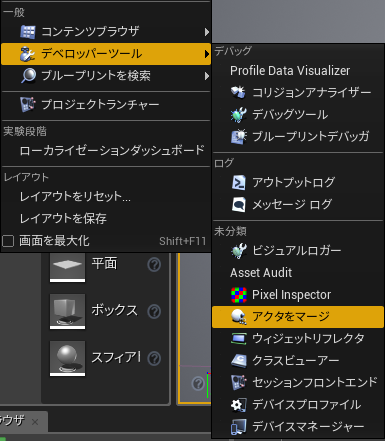Screen dimensions: 385x441
Task: Click the Shift+F11 shortcut text
Action: pyautogui.click(x=183, y=241)
